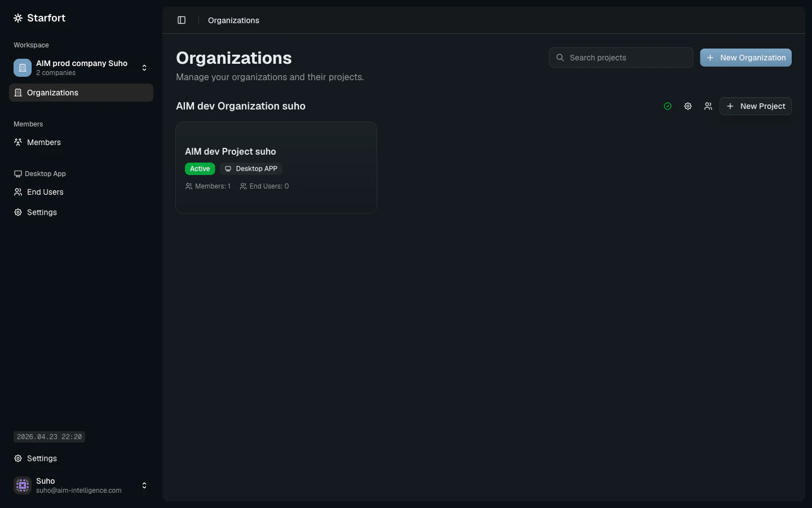Viewport: 812px width, 508px height.
Task: Toggle the sidebar panel visibility
Action: coord(182,20)
